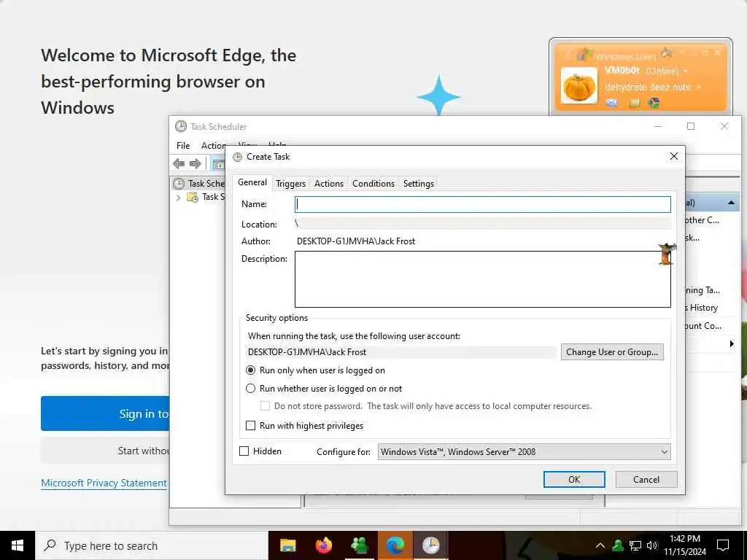This screenshot has width=747, height=560.
Task: Open the personal message dropdown arrow in Messenger
Action: [x=699, y=87]
